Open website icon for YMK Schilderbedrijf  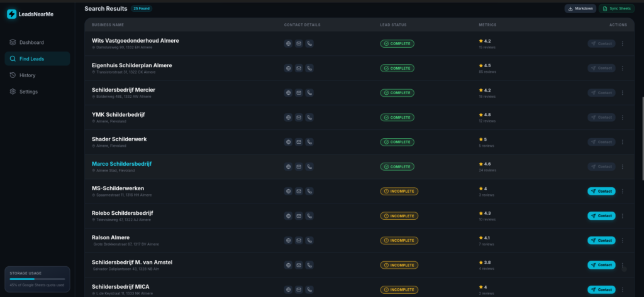[288, 117]
